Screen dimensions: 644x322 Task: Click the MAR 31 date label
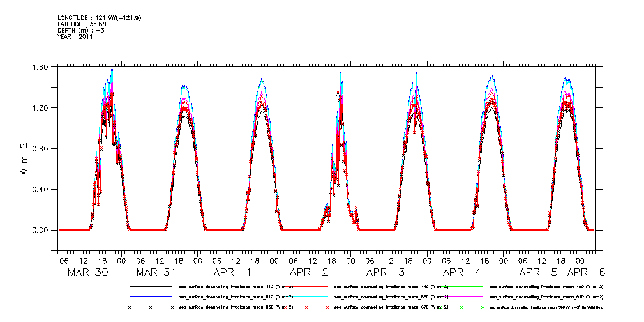(156, 272)
